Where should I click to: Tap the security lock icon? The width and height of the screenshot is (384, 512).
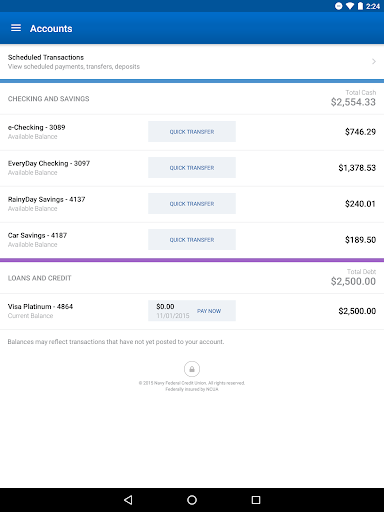[192, 369]
